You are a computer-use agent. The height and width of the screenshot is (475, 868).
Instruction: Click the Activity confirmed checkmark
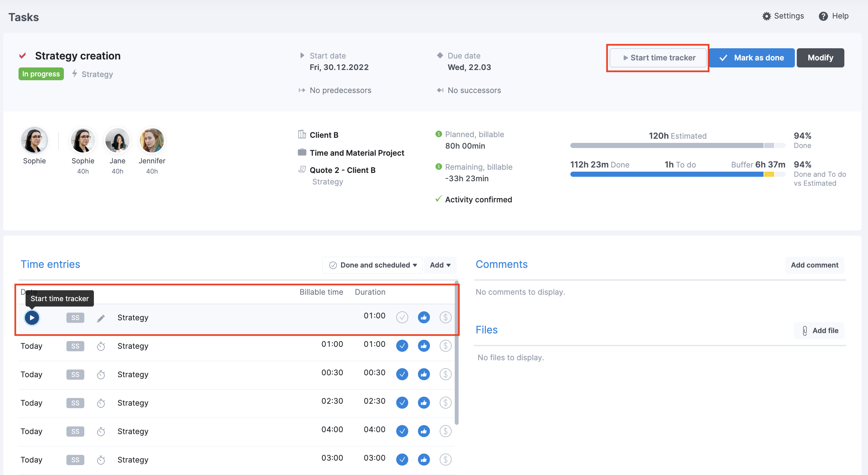[x=438, y=199]
